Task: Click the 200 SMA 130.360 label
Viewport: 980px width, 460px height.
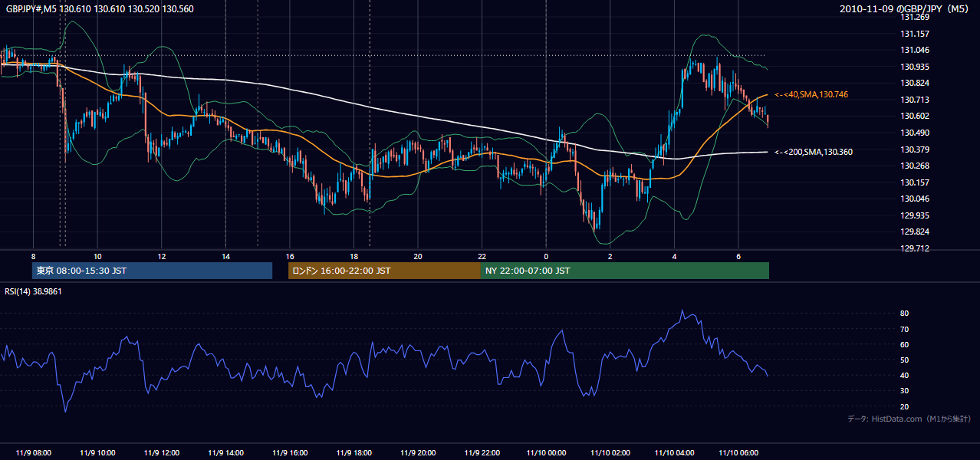Action: pos(813,152)
